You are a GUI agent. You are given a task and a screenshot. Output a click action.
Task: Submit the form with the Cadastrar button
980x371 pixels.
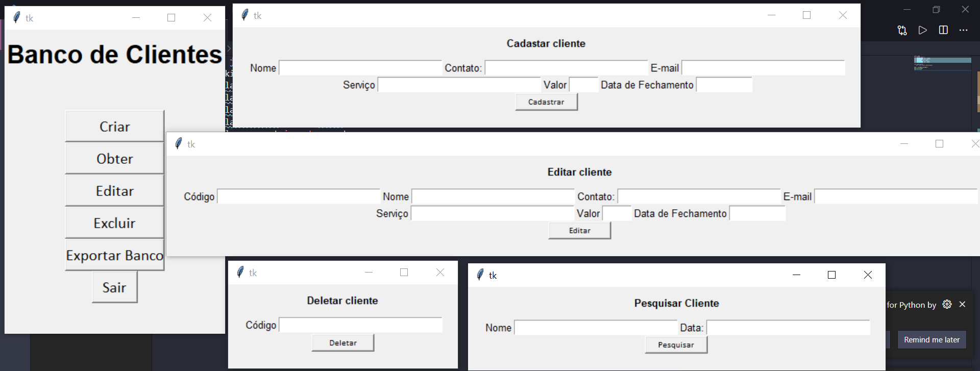[x=546, y=102]
